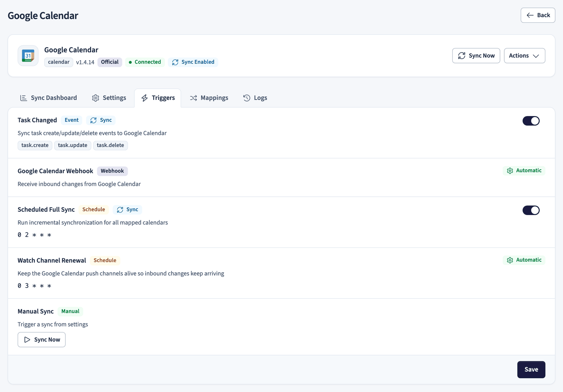Click refresh icon in header Sync Now
Screen dimensions: 563x392
click(x=462, y=56)
